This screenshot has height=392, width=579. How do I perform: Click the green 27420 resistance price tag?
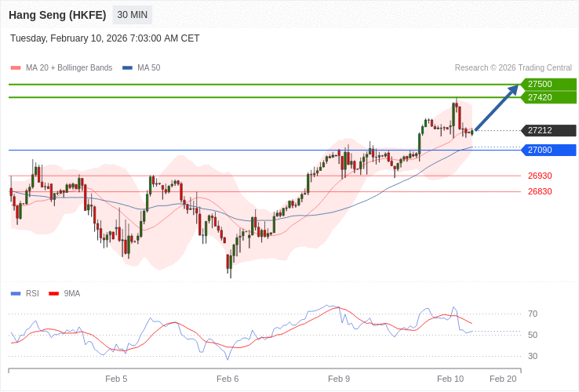[548, 97]
